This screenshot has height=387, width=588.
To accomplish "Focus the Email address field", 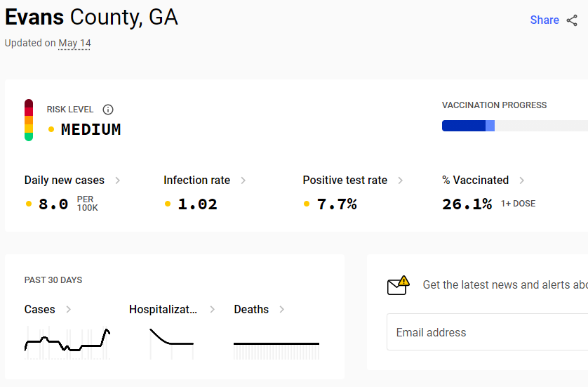I will [488, 332].
